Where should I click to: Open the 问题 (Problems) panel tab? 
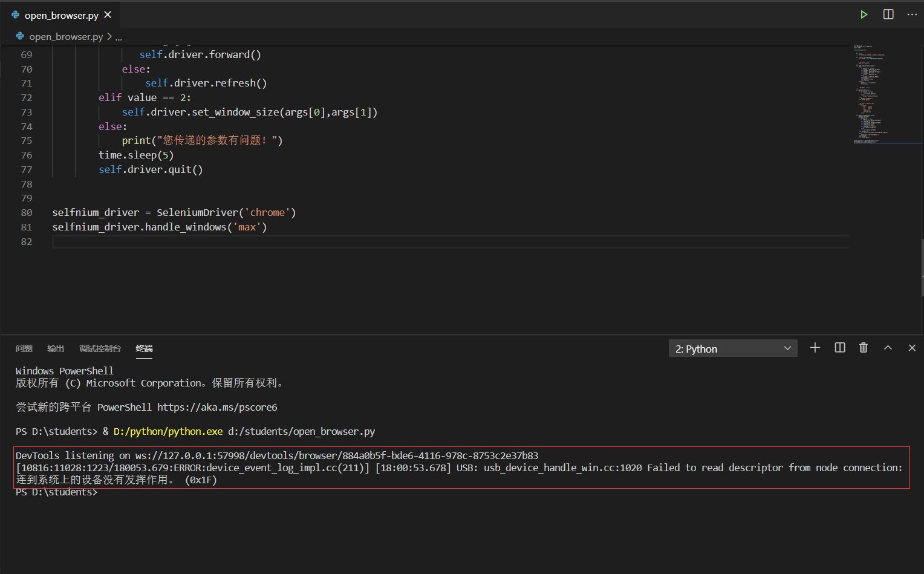tap(24, 348)
